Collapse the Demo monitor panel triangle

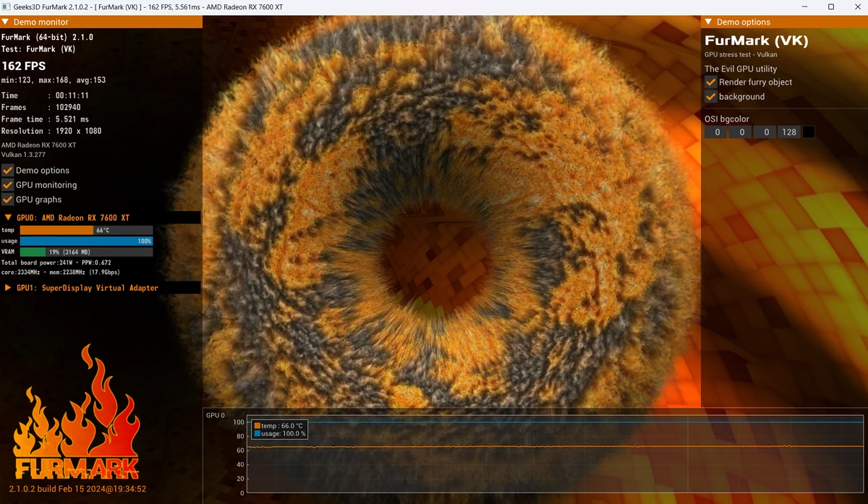coord(5,22)
